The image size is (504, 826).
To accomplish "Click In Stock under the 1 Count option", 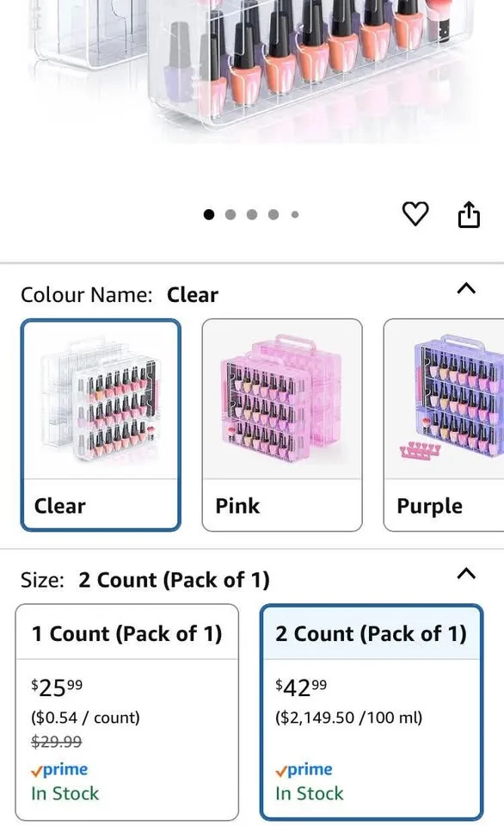I will pyautogui.click(x=64, y=793).
